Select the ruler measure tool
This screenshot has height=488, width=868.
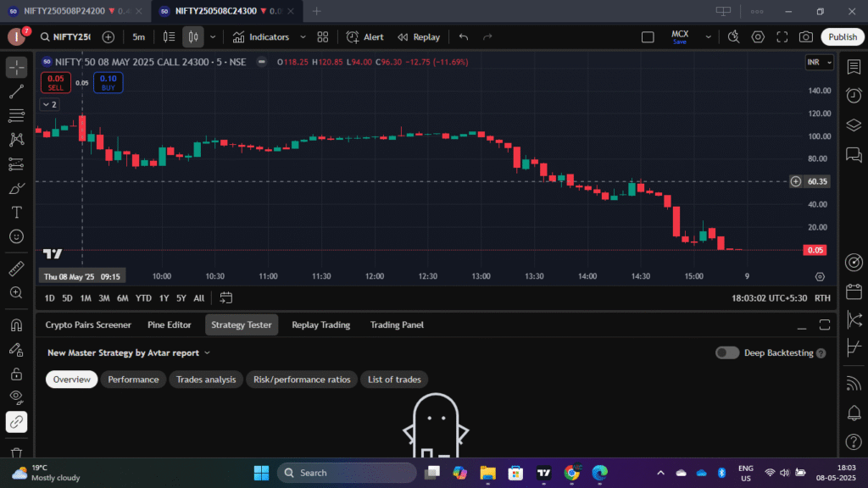[x=17, y=269]
